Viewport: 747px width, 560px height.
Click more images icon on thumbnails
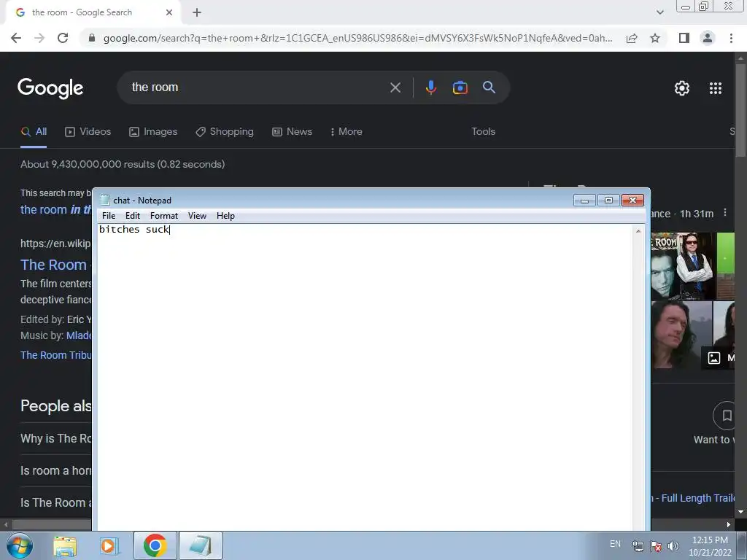click(713, 358)
